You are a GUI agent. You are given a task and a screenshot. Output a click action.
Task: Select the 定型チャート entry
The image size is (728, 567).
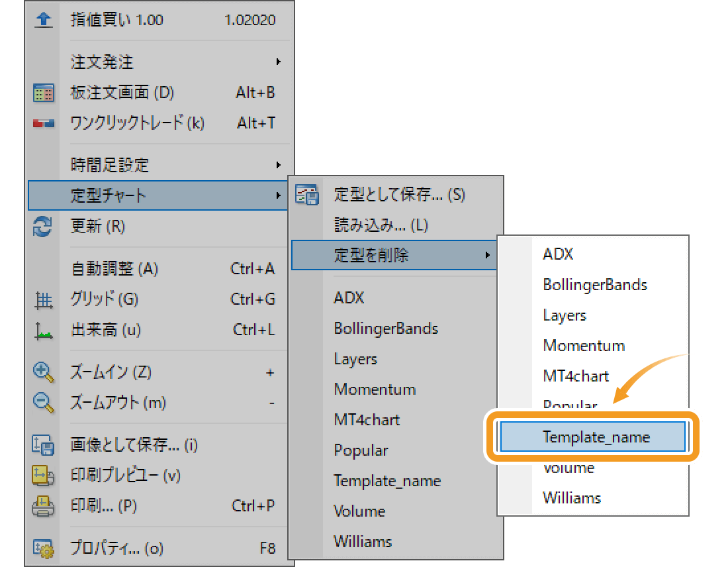pos(158,195)
